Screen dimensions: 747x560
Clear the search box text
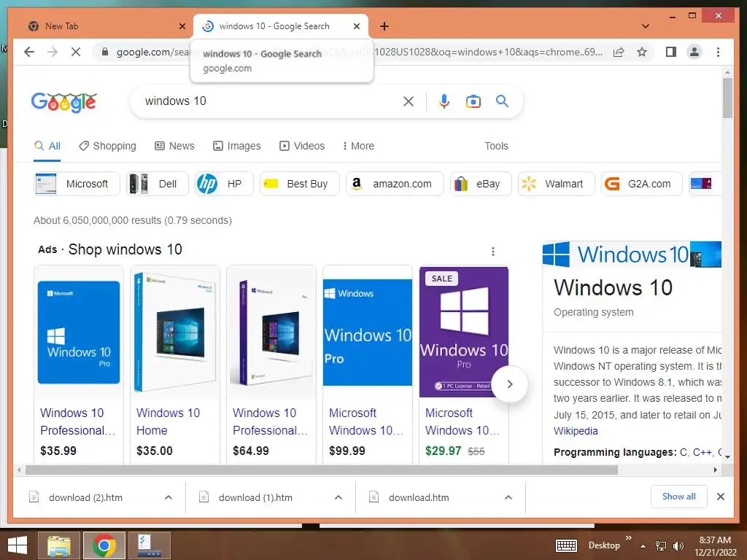pyautogui.click(x=409, y=101)
